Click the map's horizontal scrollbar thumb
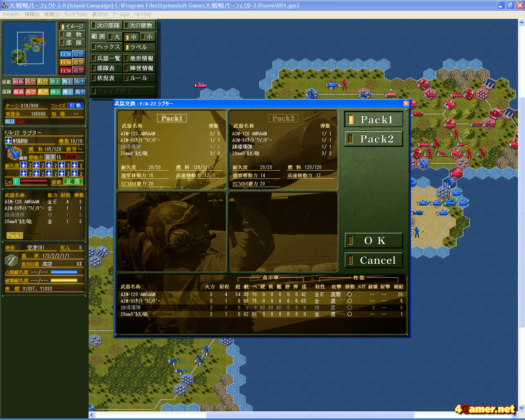The height and width of the screenshot is (420, 525). 310,415
